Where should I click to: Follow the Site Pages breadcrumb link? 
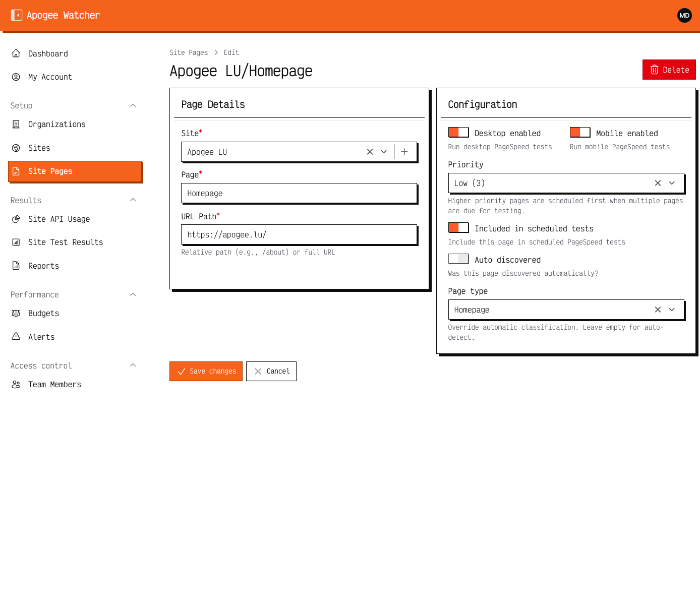coord(189,52)
